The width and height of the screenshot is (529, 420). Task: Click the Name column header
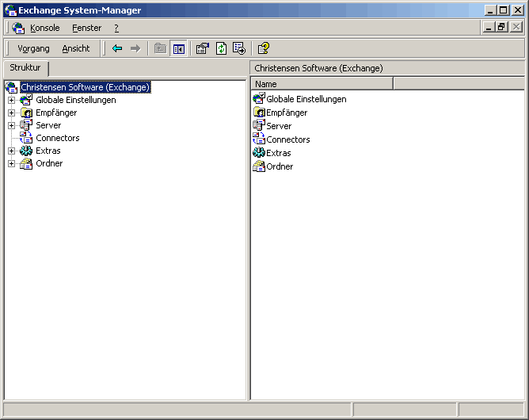pos(322,83)
